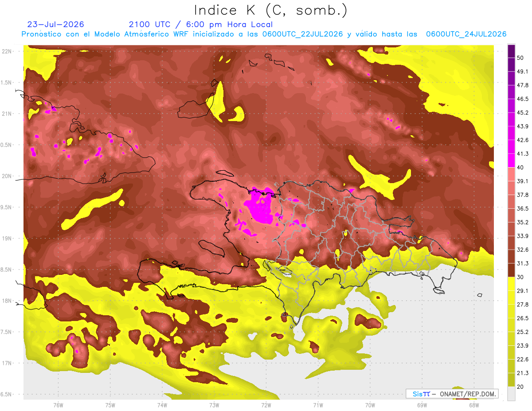This screenshot has width=532, height=411.
Task: Click the colorbar value "41.3"
Action: tap(523, 154)
